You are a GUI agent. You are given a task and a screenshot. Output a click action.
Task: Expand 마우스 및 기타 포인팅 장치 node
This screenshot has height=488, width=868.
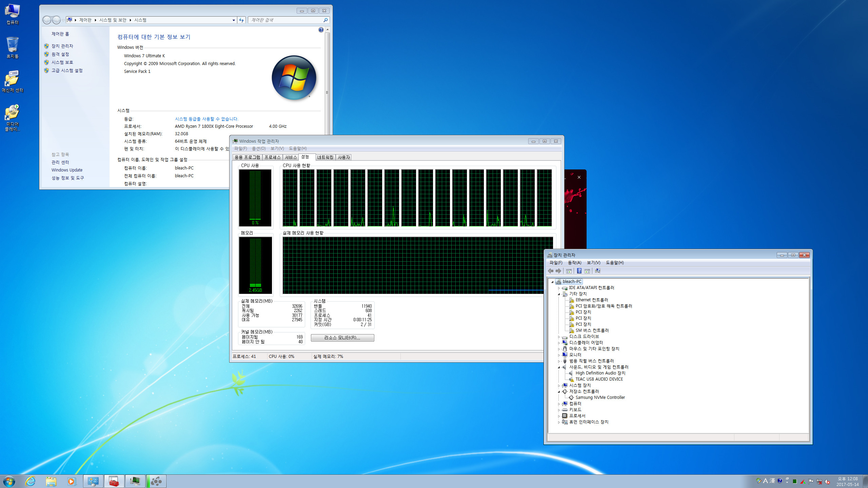(559, 349)
